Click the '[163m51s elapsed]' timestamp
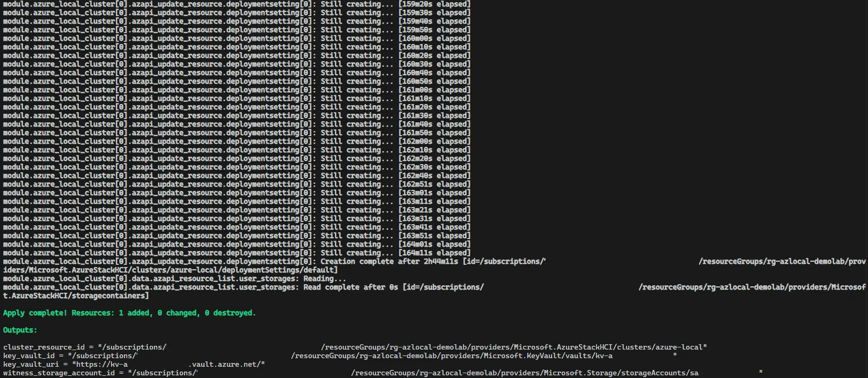 click(434, 235)
